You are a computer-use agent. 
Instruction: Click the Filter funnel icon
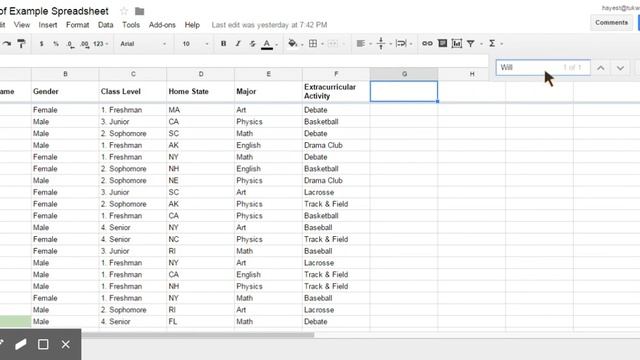pyautogui.click(x=471, y=43)
